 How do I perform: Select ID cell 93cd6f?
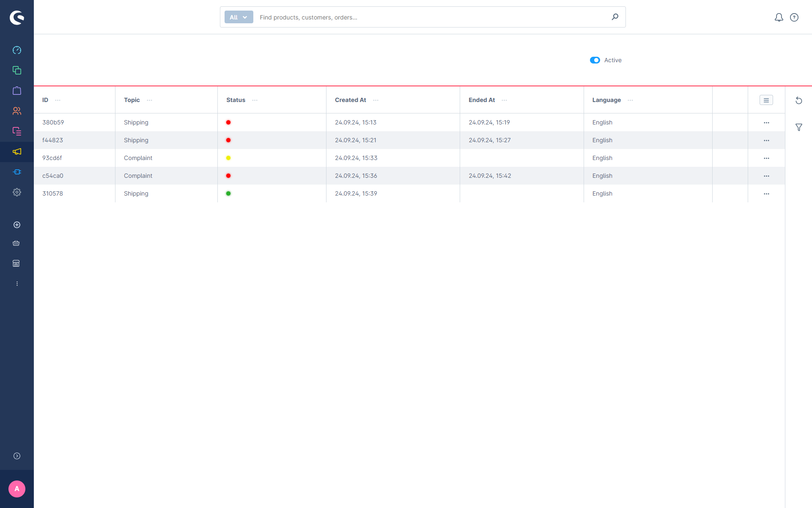pyautogui.click(x=52, y=158)
